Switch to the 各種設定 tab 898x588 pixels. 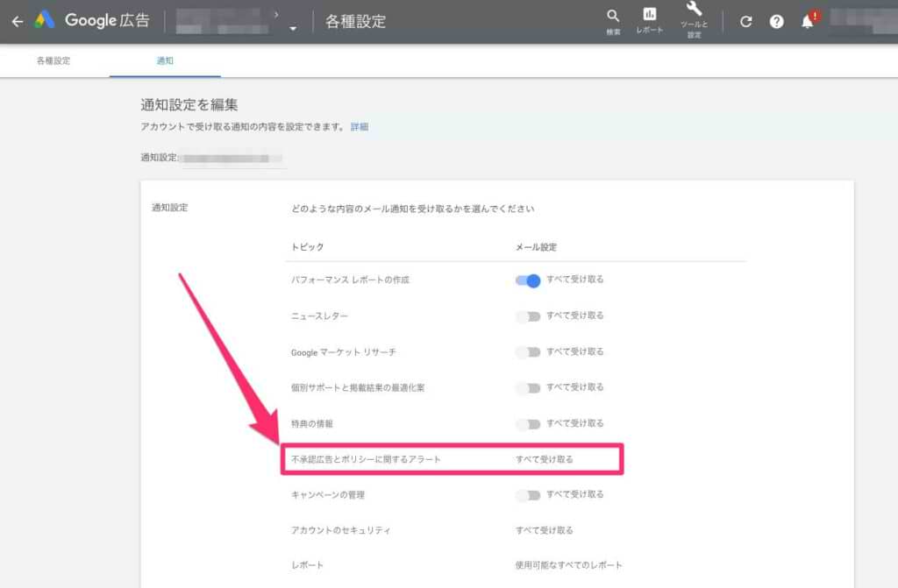click(x=53, y=61)
